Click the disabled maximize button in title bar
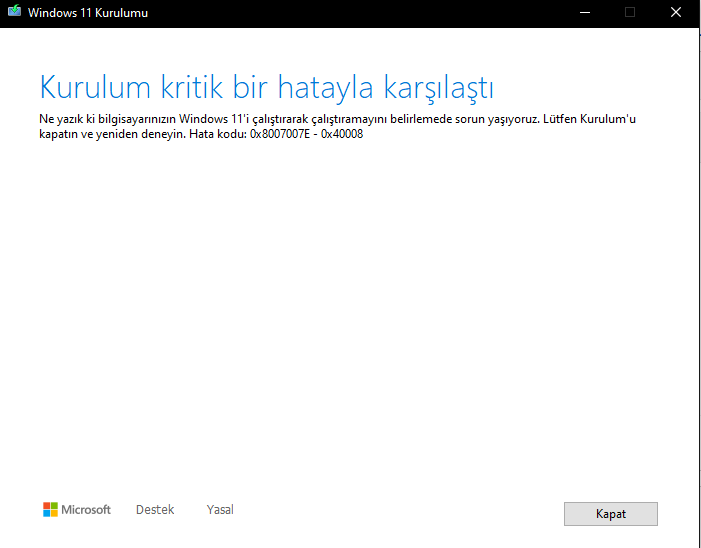Image resolution: width=701 pixels, height=548 pixels. pos(630,12)
